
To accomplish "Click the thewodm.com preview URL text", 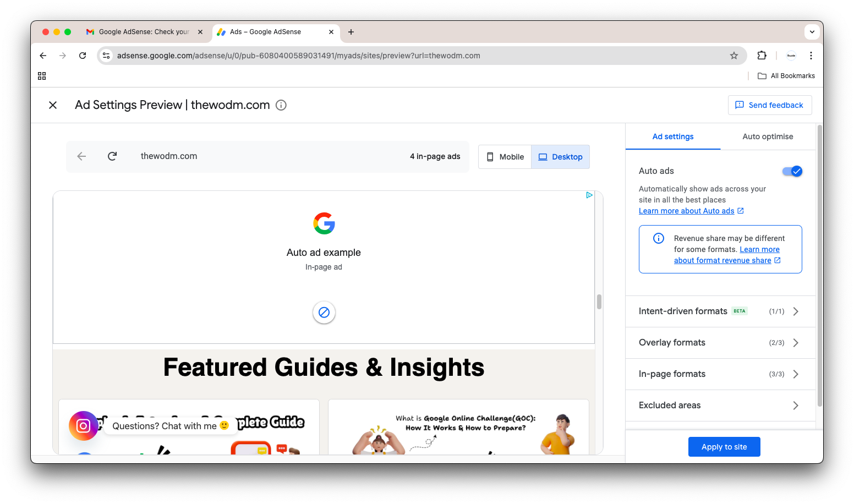I will click(x=169, y=156).
